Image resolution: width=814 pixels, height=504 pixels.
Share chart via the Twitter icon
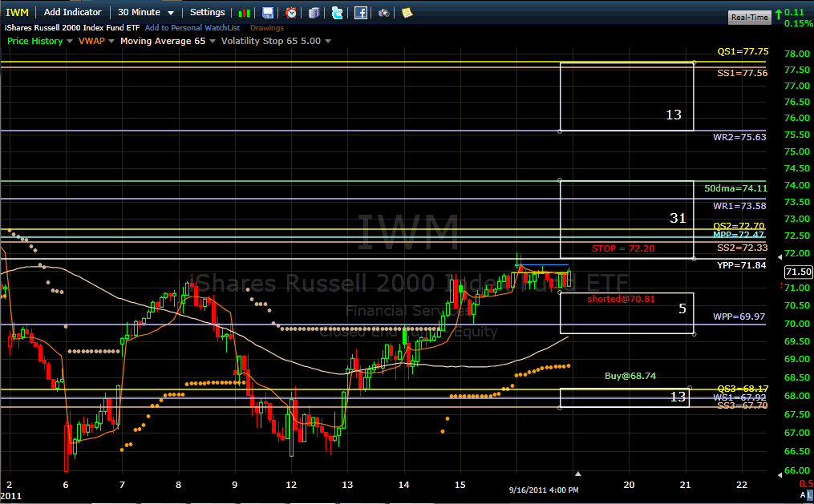coord(338,13)
